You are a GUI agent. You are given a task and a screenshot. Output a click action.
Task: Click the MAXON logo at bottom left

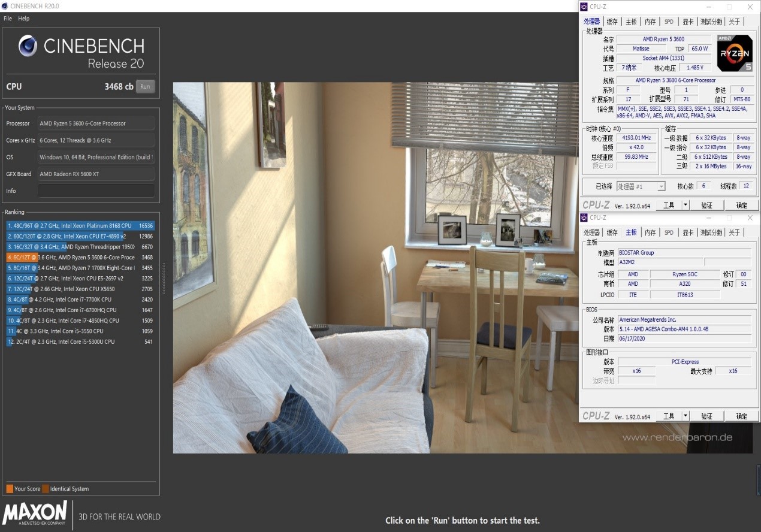pos(35,515)
